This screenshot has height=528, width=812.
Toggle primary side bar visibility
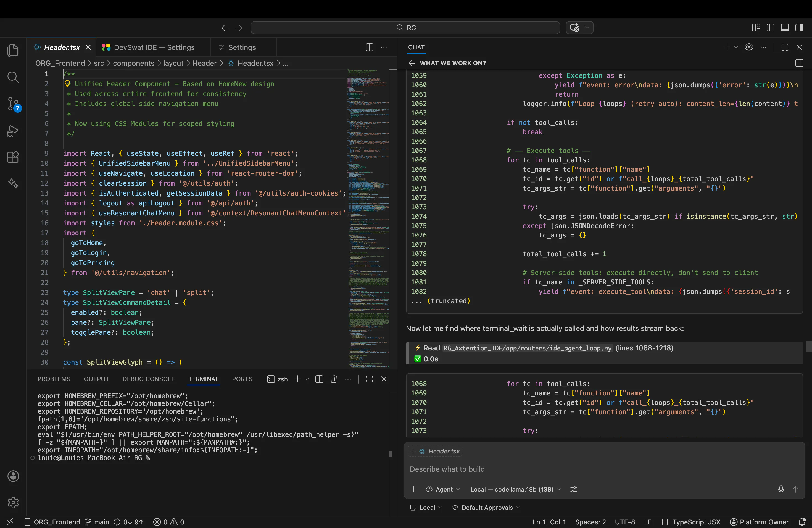click(x=770, y=28)
